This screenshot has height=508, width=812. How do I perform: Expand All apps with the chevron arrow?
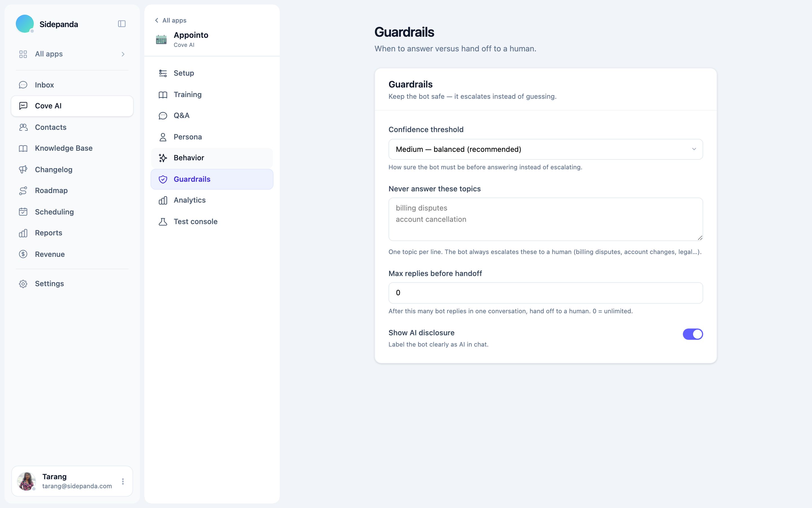[123, 54]
